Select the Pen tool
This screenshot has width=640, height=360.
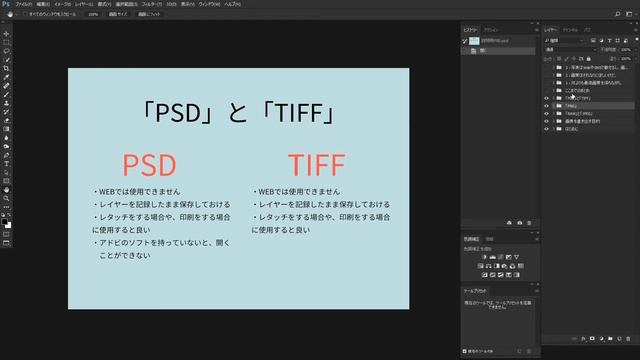click(6, 155)
